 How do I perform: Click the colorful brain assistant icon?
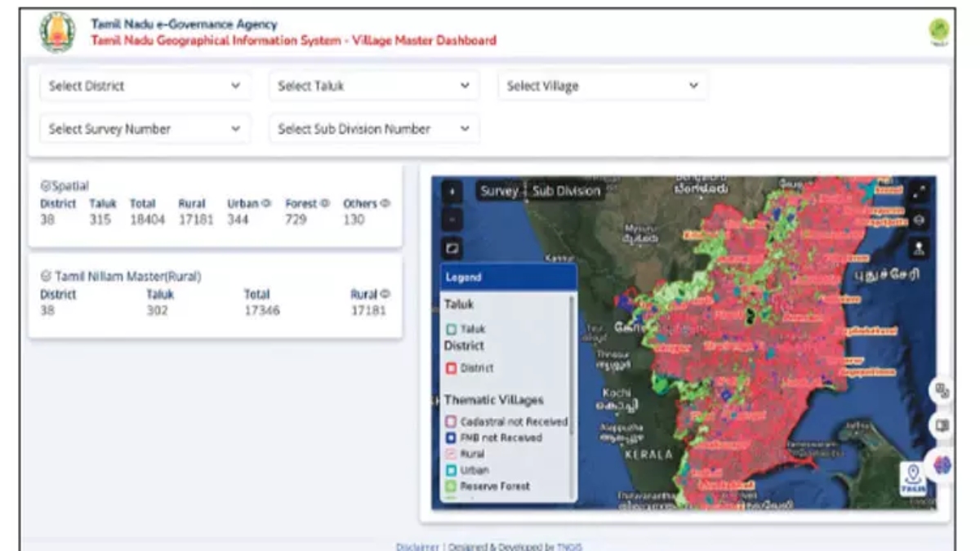coord(943,464)
